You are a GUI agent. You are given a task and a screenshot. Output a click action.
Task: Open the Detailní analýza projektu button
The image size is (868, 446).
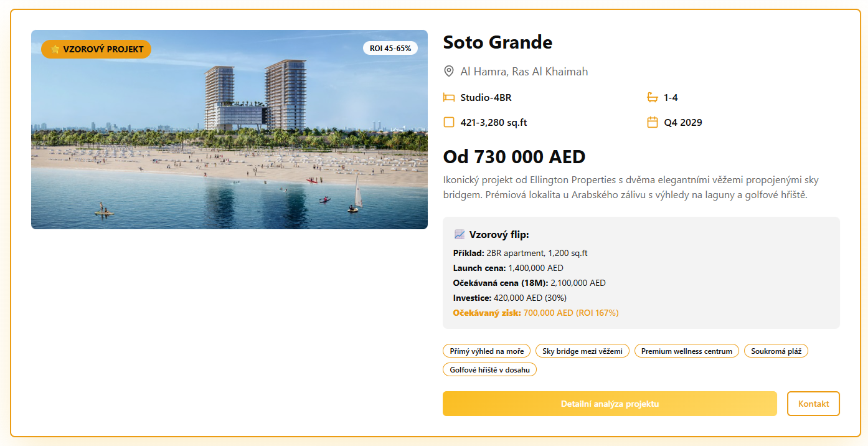(x=610, y=404)
